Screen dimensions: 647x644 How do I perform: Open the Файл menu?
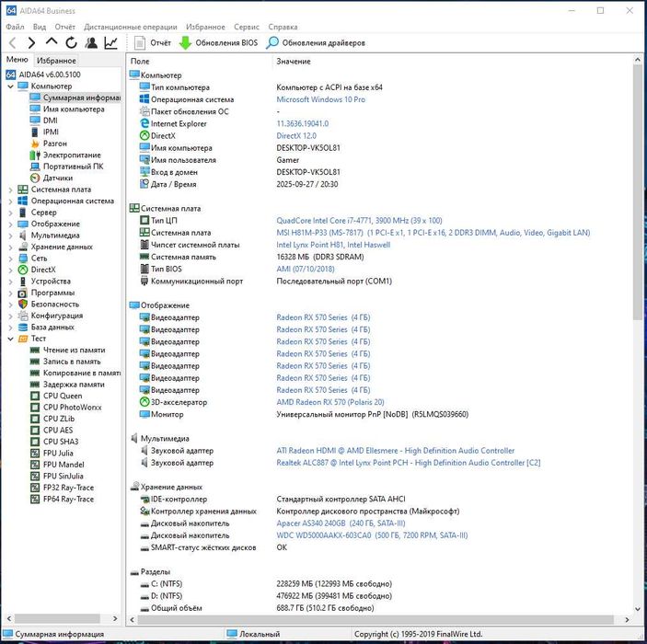tap(15, 27)
